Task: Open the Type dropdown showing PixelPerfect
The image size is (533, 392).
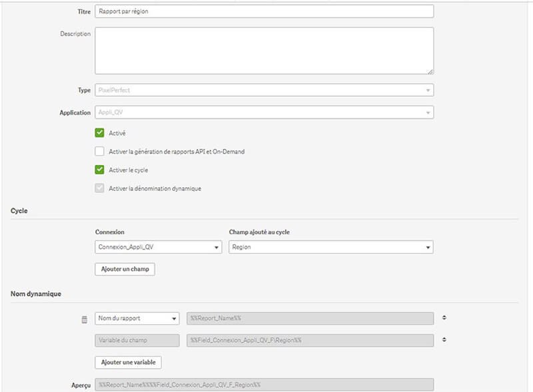Action: 430,90
